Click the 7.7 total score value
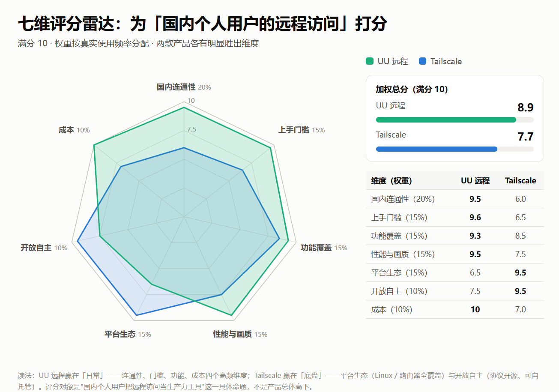This screenshot has height=392, width=559. (525, 137)
